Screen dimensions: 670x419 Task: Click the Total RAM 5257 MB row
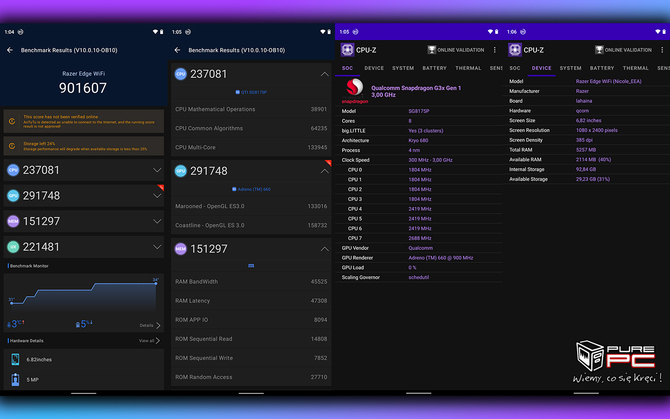[x=586, y=150]
